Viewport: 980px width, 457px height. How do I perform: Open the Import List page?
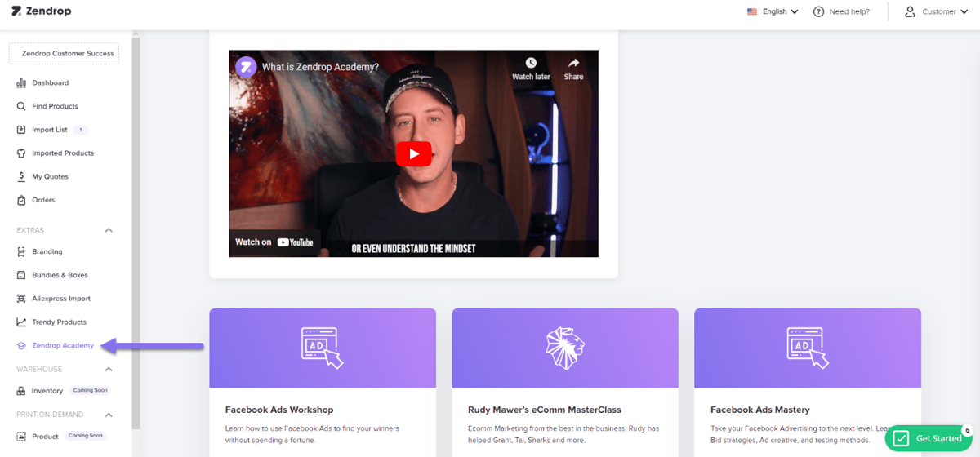click(x=50, y=130)
